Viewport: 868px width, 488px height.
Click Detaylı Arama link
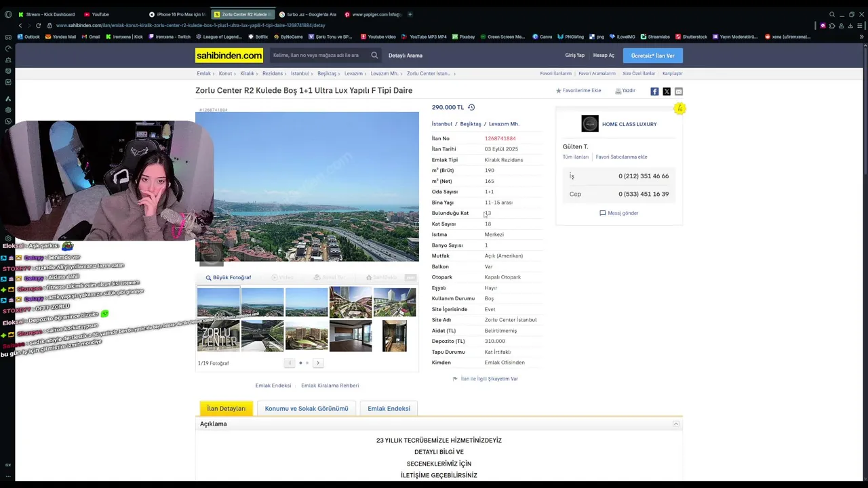(x=406, y=56)
